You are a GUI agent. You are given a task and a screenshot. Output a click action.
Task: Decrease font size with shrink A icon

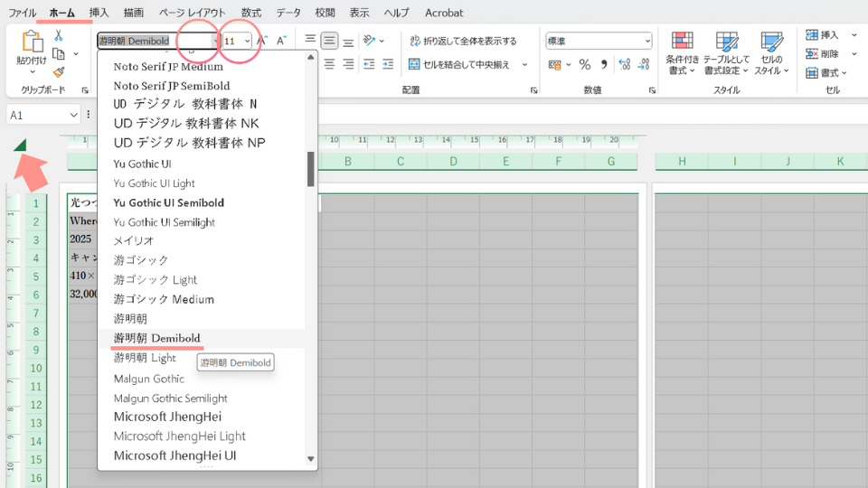282,41
